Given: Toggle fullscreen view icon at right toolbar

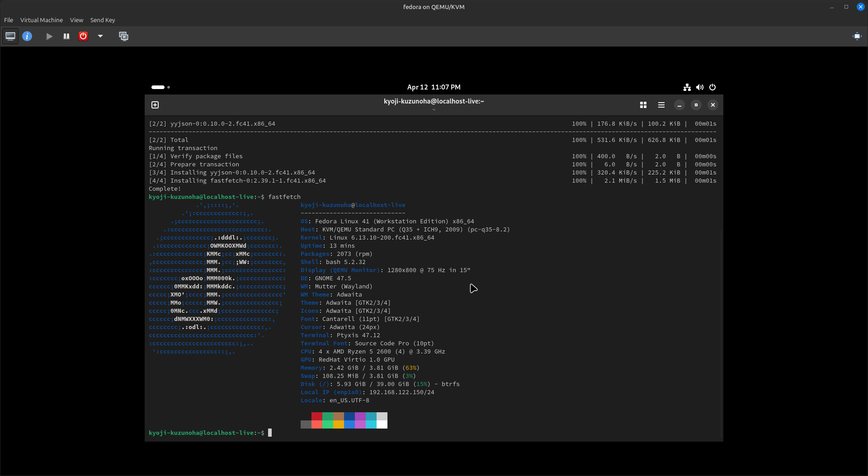Looking at the screenshot, I should (x=857, y=36).
